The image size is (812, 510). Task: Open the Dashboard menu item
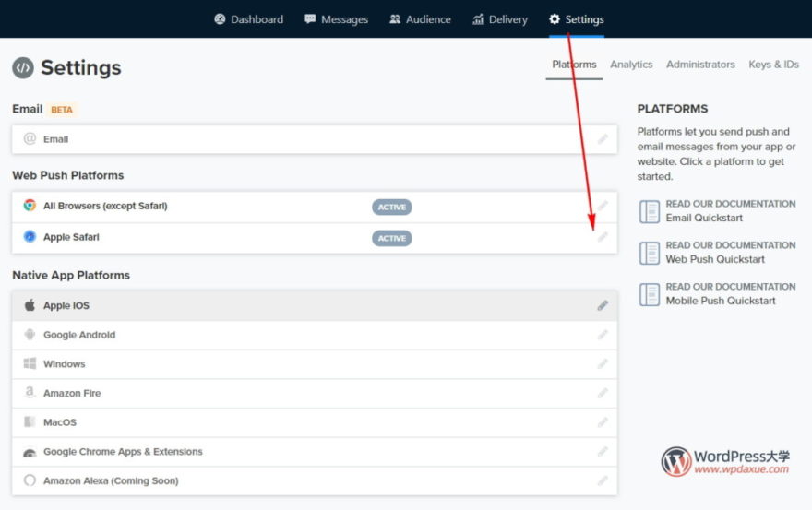point(248,19)
